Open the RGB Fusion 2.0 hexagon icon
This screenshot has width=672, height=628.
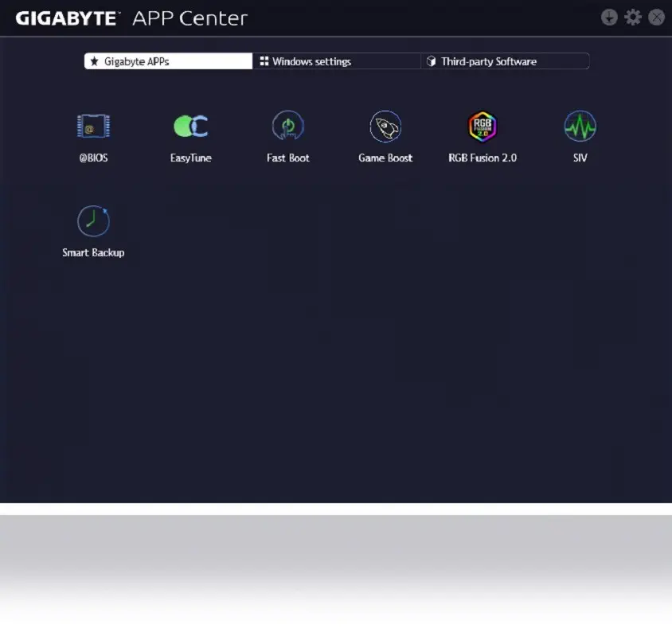pyautogui.click(x=483, y=127)
